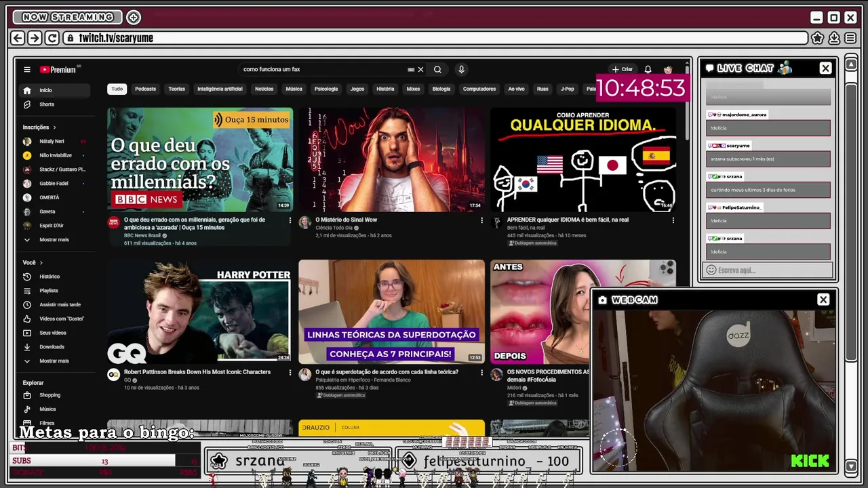Click the YouTube search input field
Viewport: 868px width, 488px height.
tap(322, 69)
